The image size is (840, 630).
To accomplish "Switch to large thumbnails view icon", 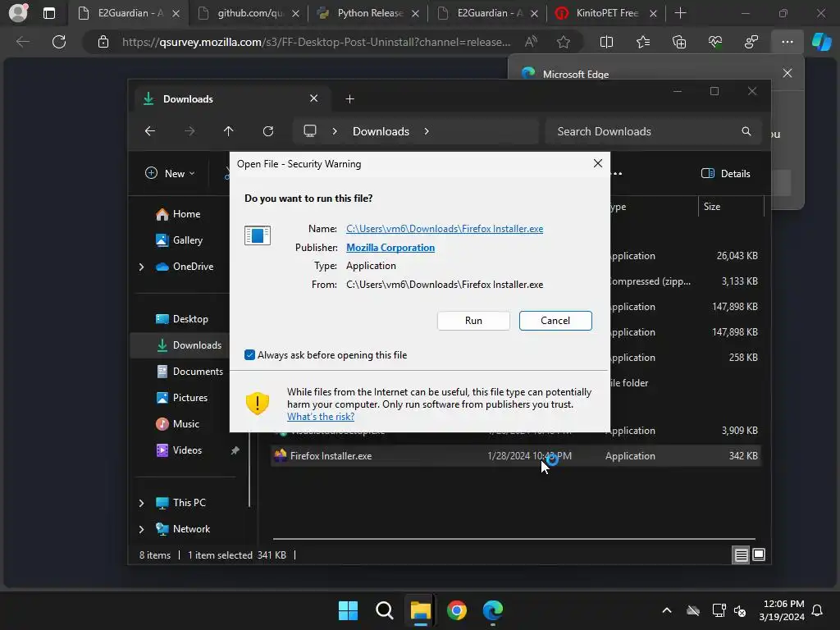I will coord(759,555).
